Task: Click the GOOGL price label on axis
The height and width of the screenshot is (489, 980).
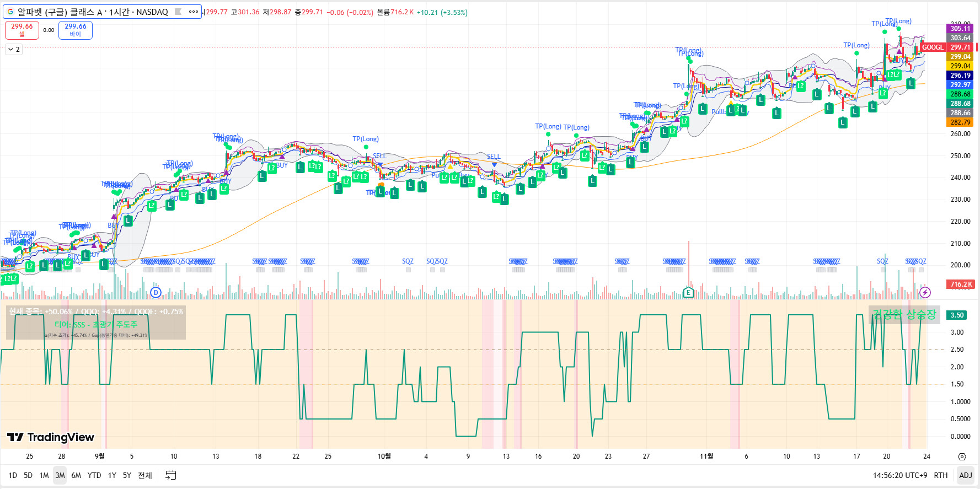Action: click(x=932, y=47)
